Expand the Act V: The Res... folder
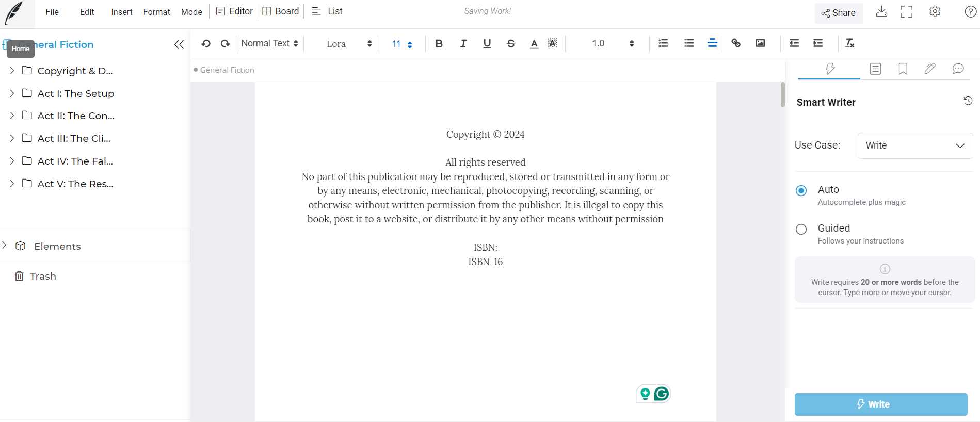980x422 pixels. click(x=12, y=184)
